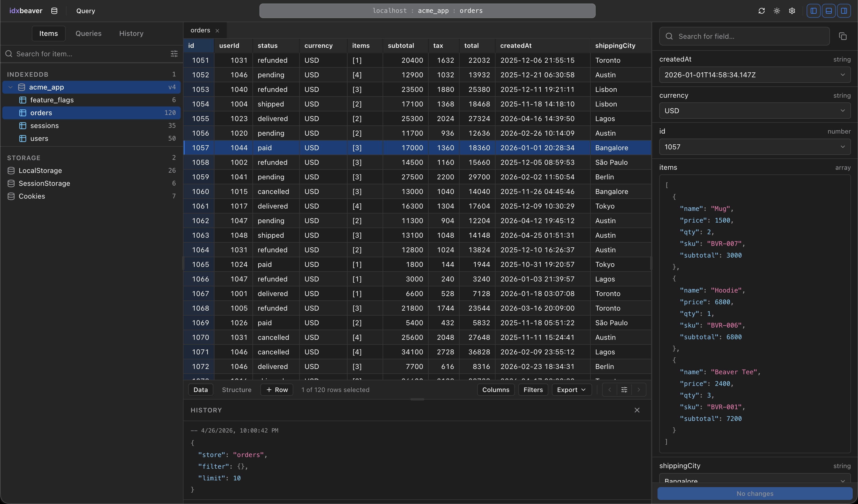Select the Data view tab
The height and width of the screenshot is (504, 858).
coord(200,390)
